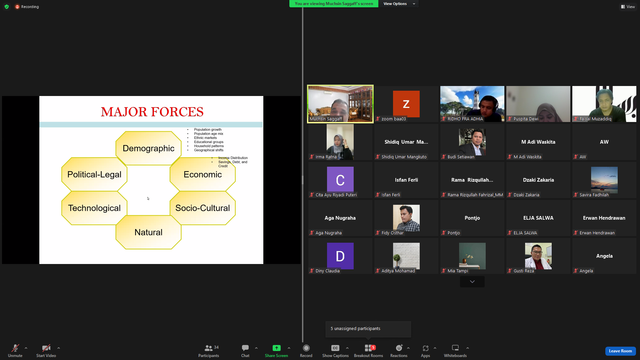Expand the arrow next to Whiteboards

[x=467, y=348]
